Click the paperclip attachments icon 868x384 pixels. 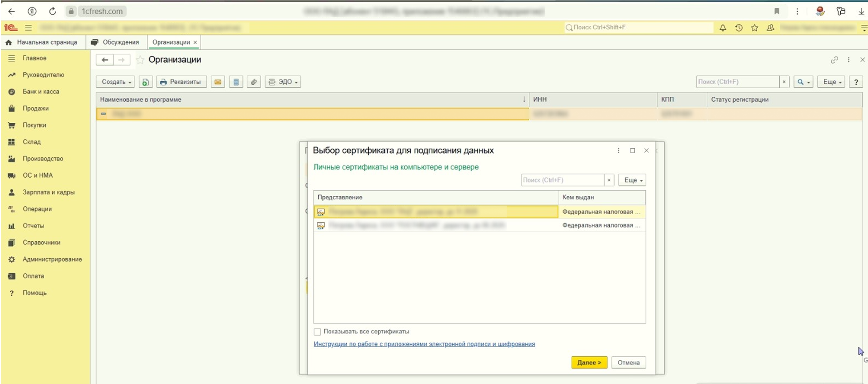point(254,82)
